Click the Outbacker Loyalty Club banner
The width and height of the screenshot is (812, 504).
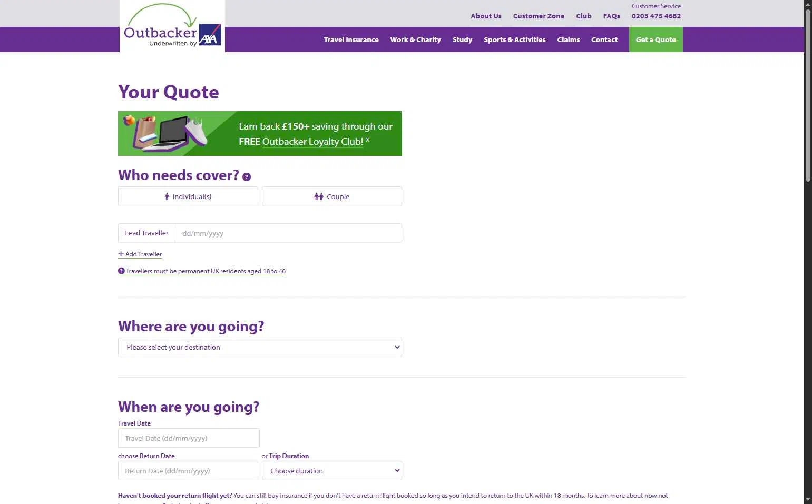pos(260,133)
